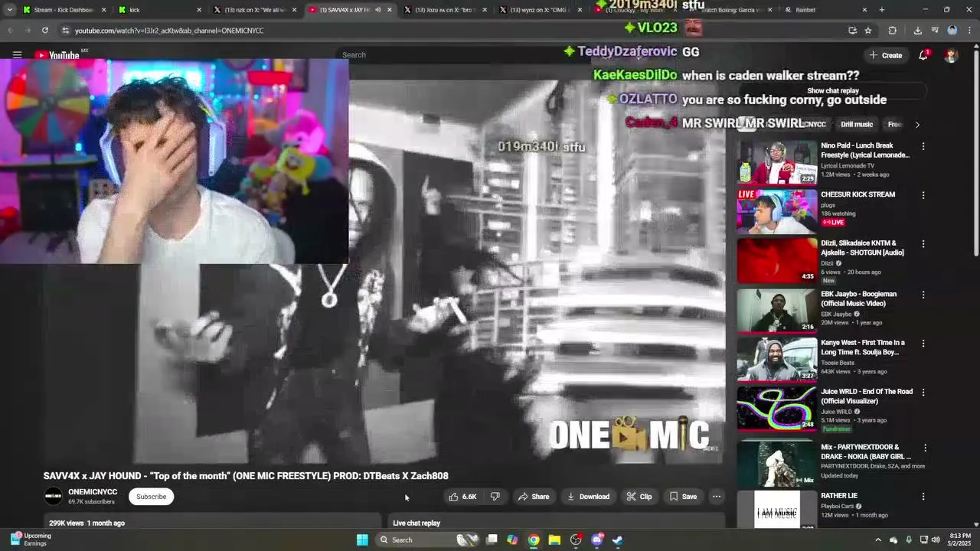
Task: Bookmark this page with the star icon
Action: point(868,31)
